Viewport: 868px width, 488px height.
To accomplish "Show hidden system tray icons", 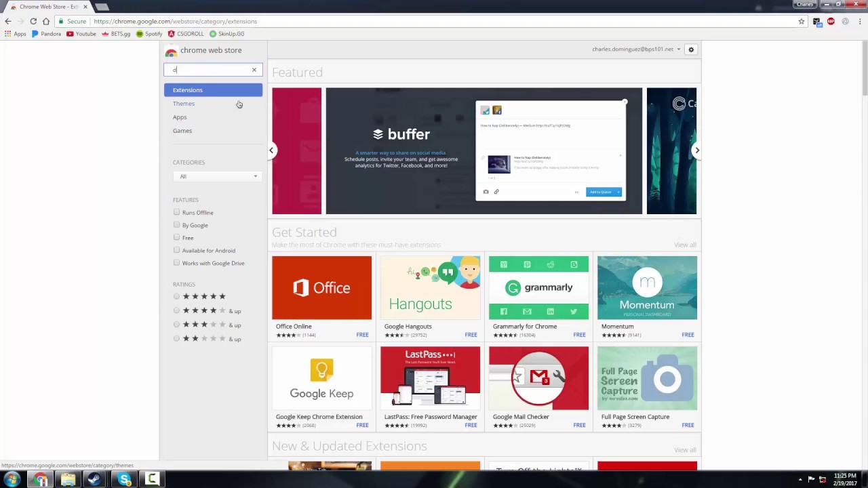I will click(x=800, y=480).
